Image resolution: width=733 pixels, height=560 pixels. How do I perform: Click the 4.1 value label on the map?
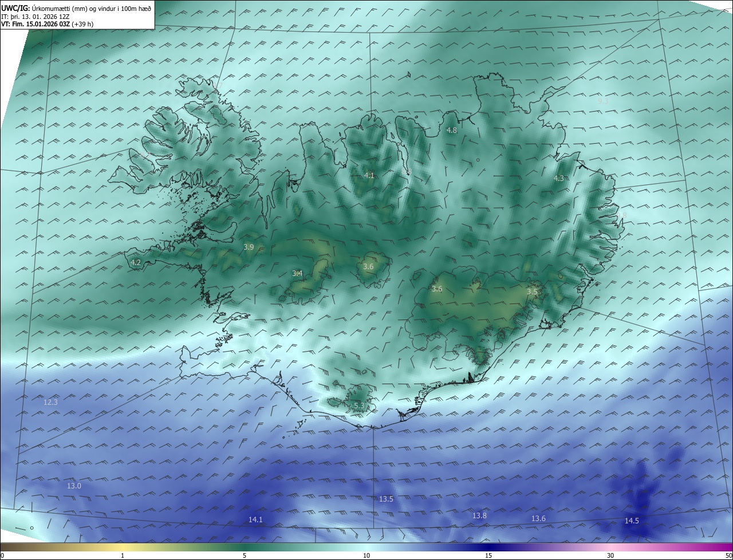(369, 175)
